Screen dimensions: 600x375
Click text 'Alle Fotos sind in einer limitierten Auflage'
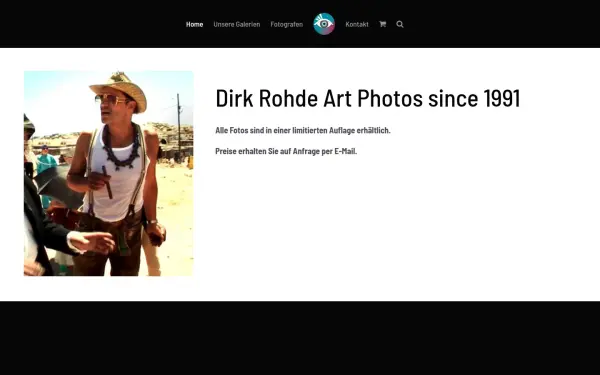tap(285, 130)
